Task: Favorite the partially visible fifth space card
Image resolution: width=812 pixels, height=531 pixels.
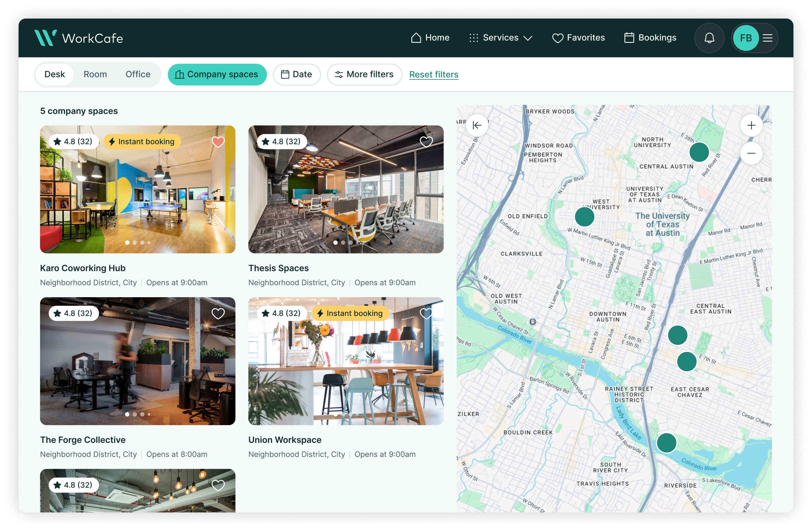Action: 218,485
